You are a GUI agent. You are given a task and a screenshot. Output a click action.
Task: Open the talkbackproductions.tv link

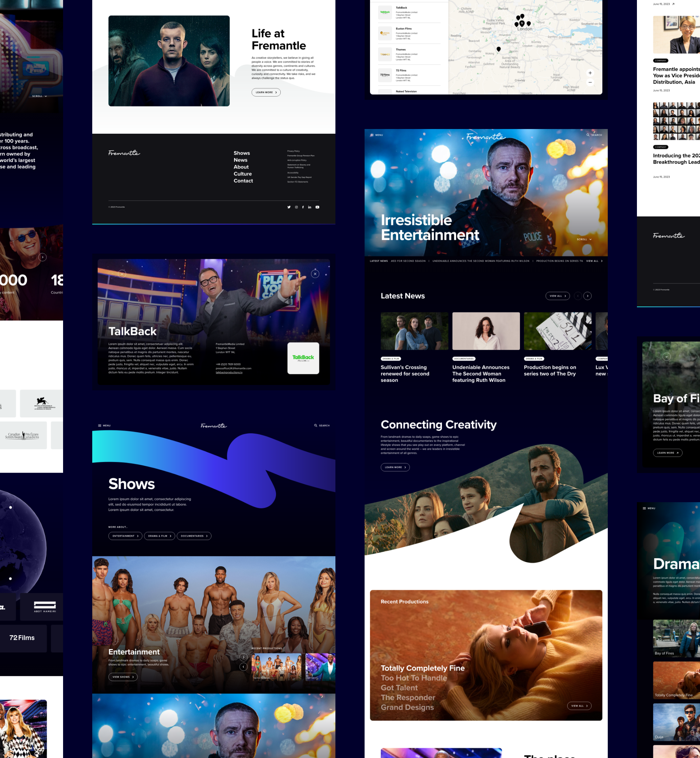tap(229, 372)
